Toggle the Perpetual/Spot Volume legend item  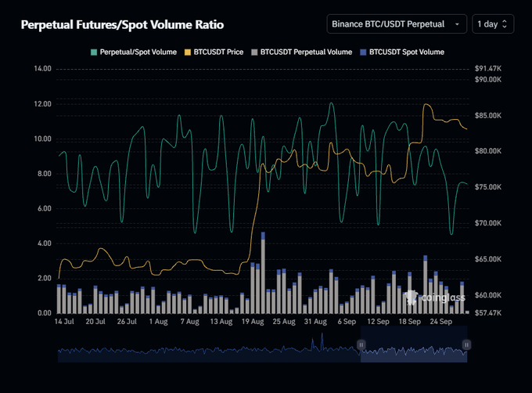(134, 52)
